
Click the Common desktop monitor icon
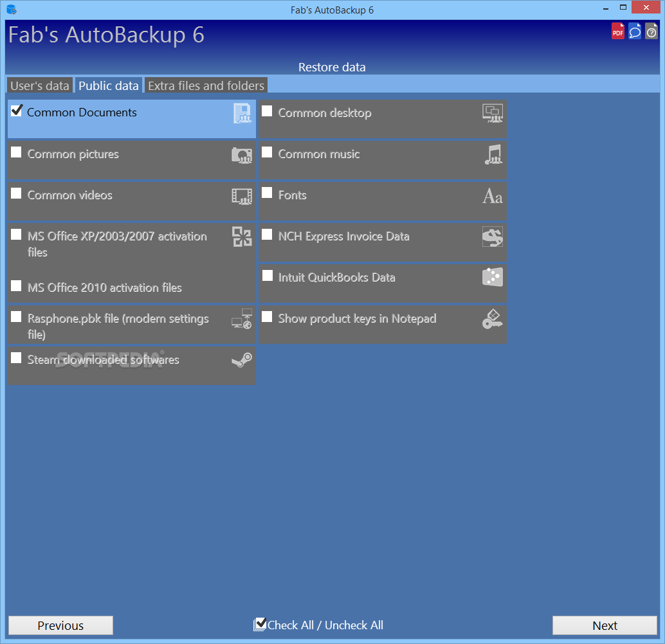pos(493,113)
